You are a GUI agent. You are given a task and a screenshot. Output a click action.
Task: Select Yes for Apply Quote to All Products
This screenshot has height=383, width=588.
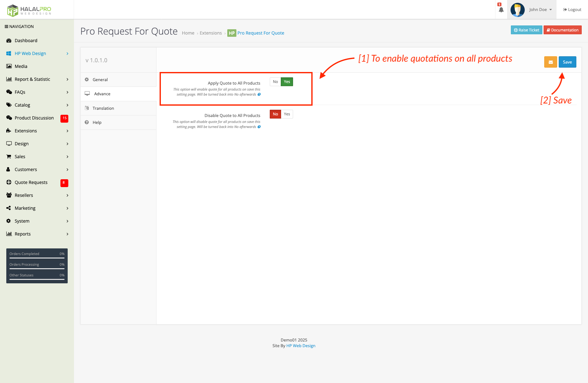click(287, 82)
